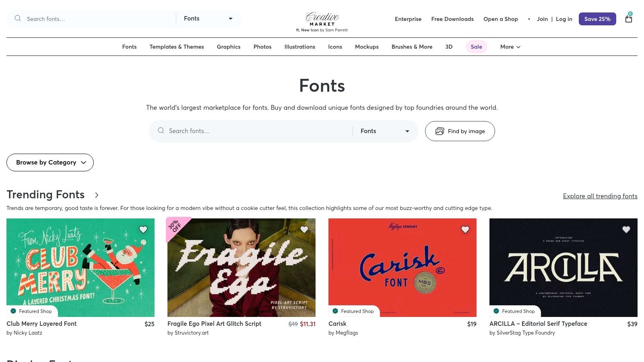
Task: Open the Mockups section in the navigation
Action: [x=367, y=47]
